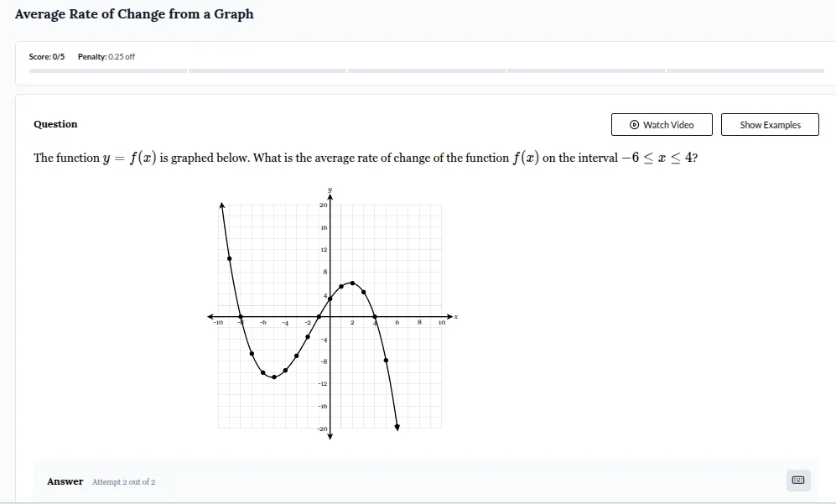Open Show Examples

769,124
